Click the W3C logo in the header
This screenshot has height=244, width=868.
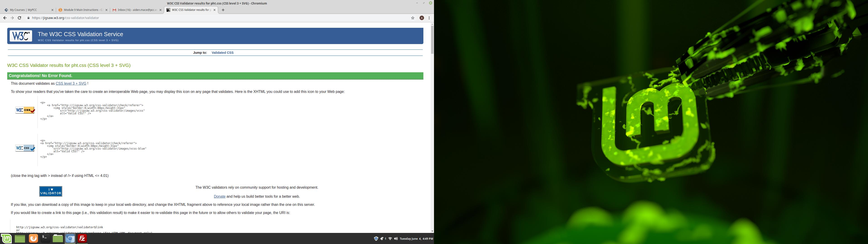pos(21,36)
